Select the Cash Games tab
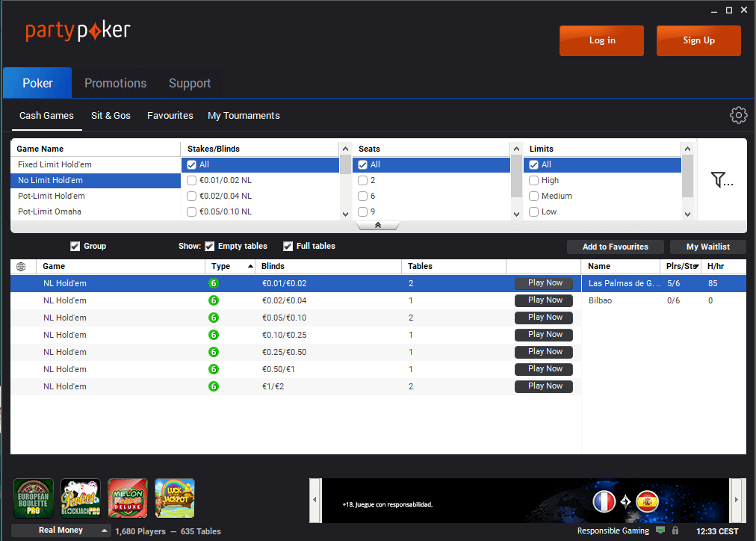Viewport: 756px width, 541px height. pos(47,116)
